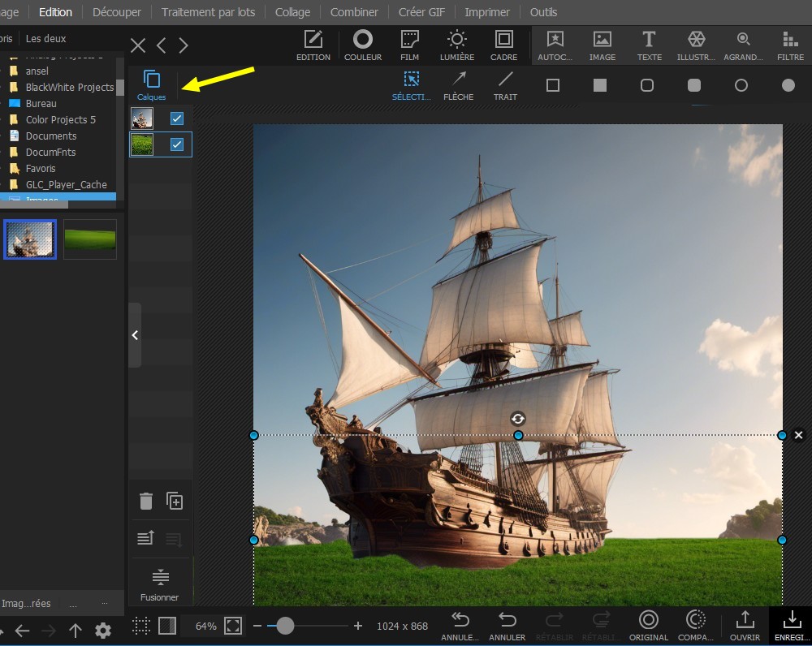The width and height of the screenshot is (812, 646).
Task: Open the ILLUSTR... tool
Action: coord(696,45)
